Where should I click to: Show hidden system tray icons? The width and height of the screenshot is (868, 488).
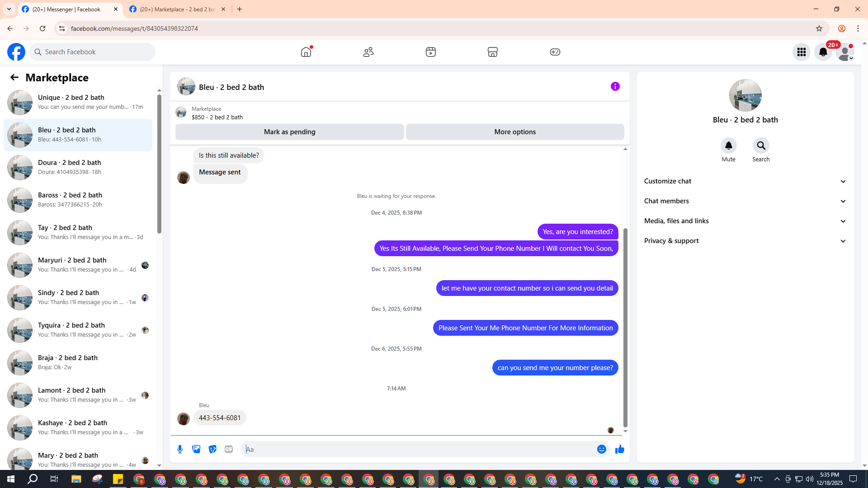click(x=777, y=479)
